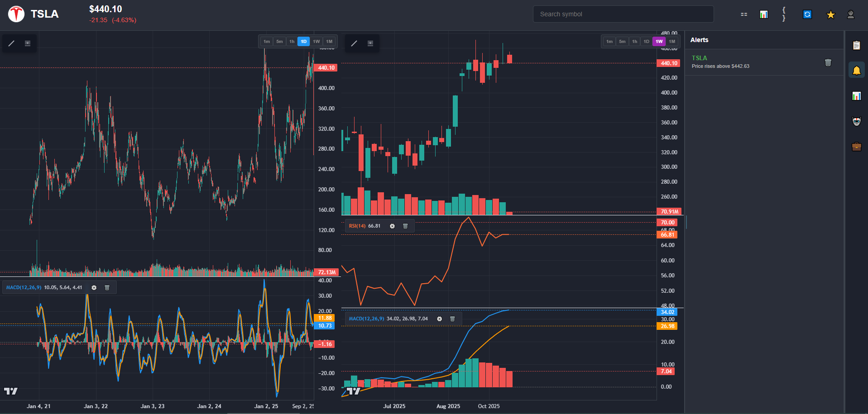Switch left chart to 1m timeframe
Image resolution: width=868 pixels, height=414 pixels.
click(x=267, y=42)
